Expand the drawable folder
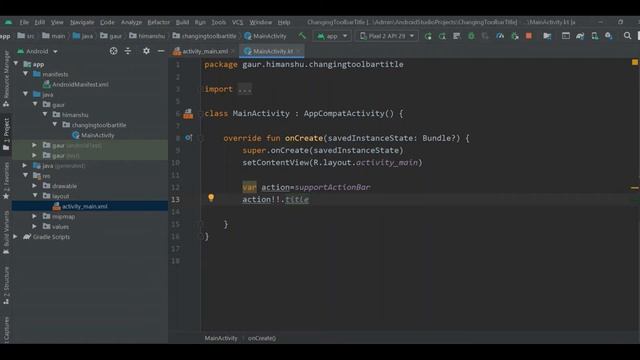 [x=35, y=186]
